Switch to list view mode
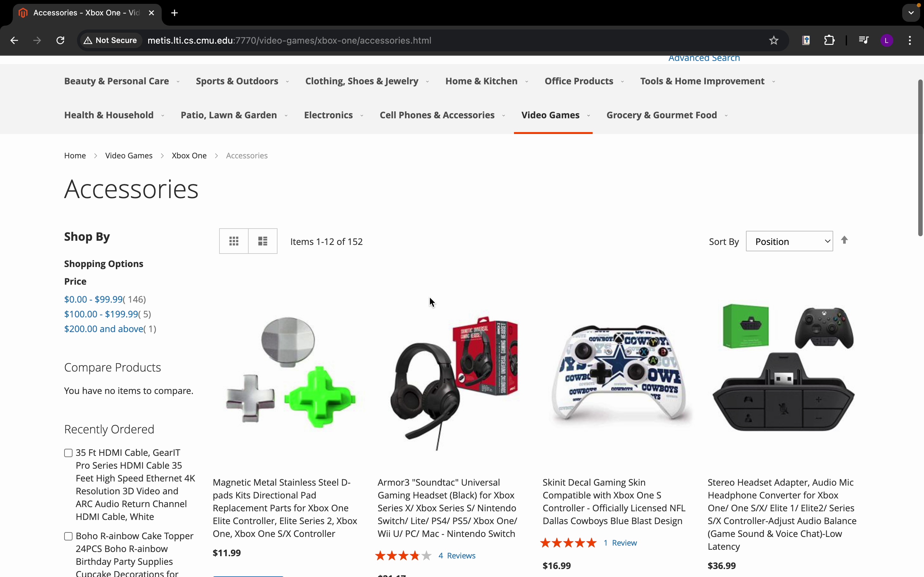The height and width of the screenshot is (577, 924). click(x=263, y=241)
